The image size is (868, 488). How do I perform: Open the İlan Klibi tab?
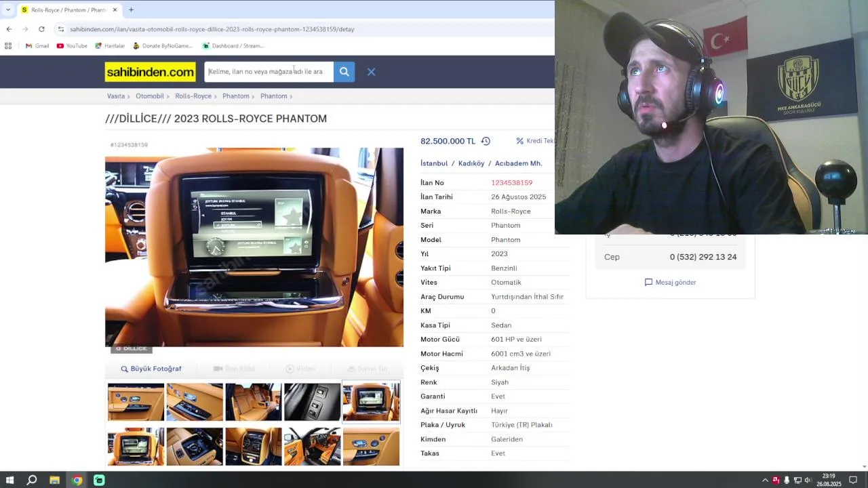point(234,369)
